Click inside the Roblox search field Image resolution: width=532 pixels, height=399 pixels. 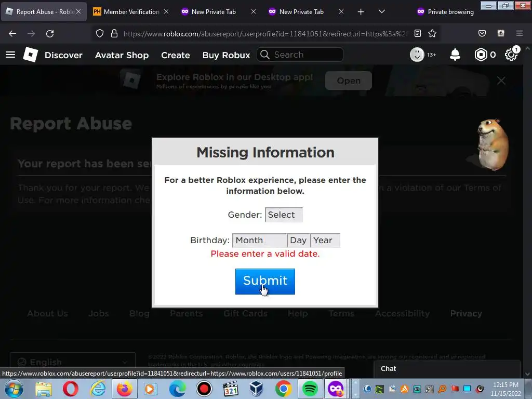pos(300,55)
